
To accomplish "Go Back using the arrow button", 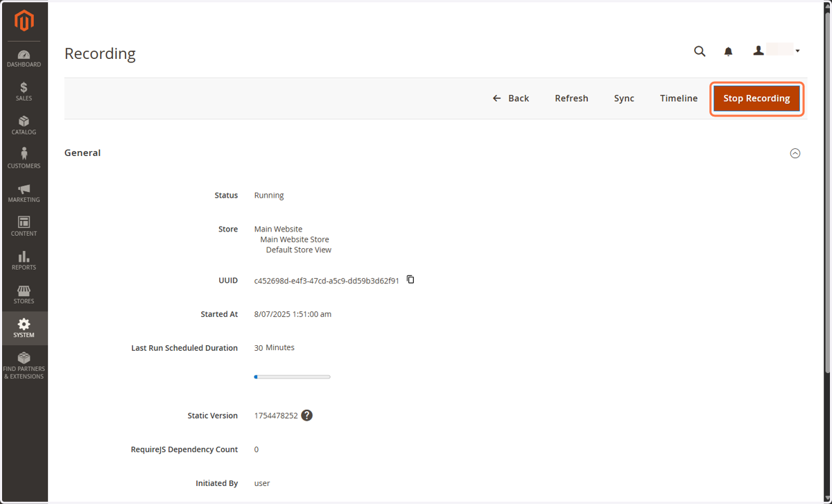I will pyautogui.click(x=511, y=98).
